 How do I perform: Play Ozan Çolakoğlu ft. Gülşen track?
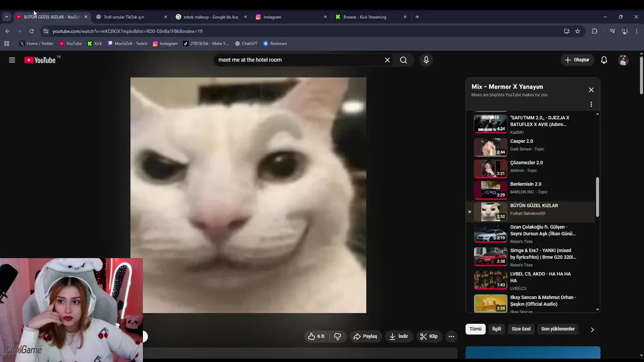[x=531, y=235]
